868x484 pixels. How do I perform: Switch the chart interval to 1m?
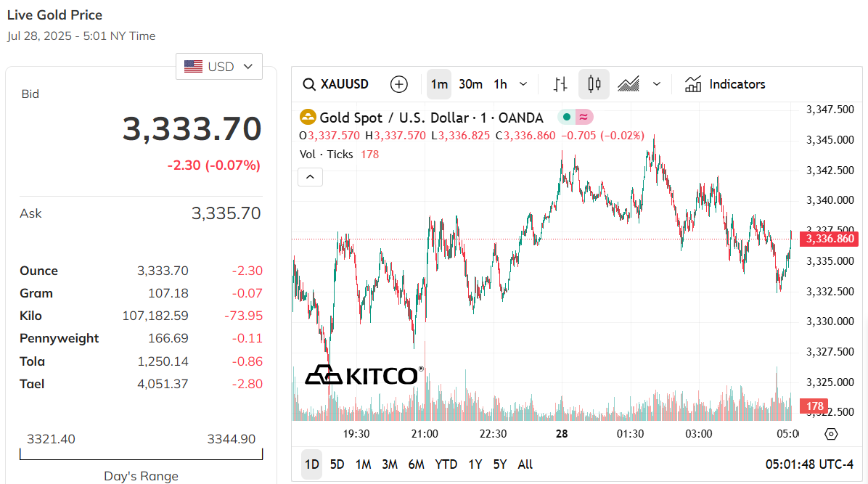click(439, 84)
